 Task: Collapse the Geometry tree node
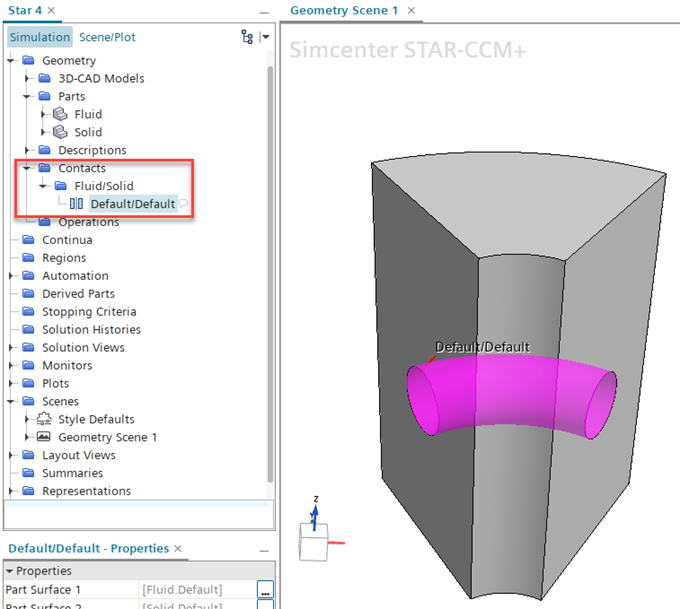tap(12, 60)
